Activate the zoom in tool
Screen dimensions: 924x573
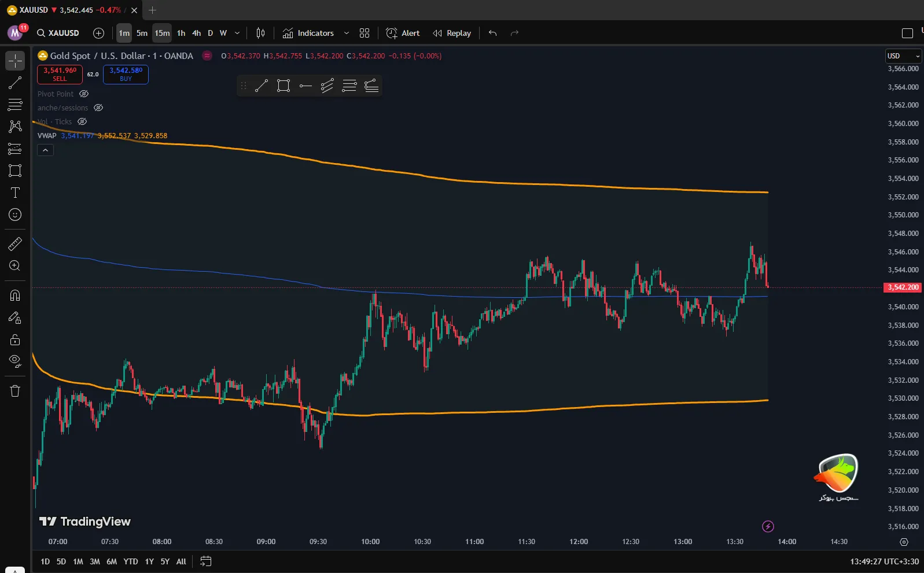15,266
